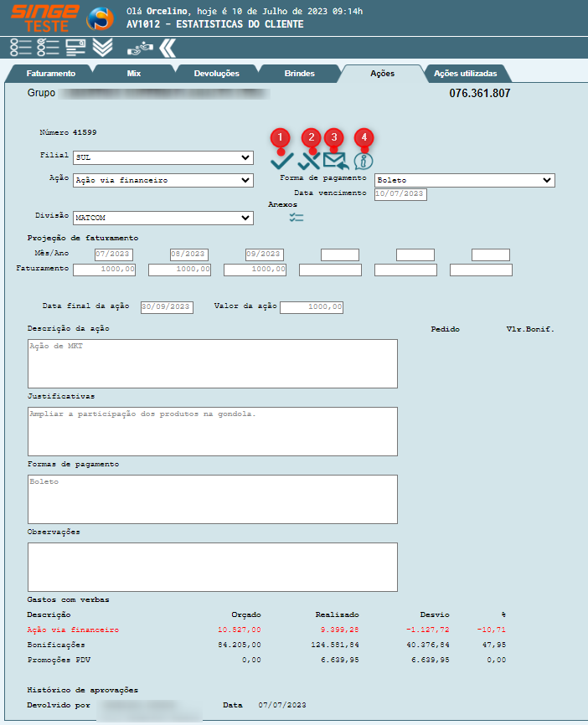588x725 pixels.
Task: Click the Valor da ação field
Action: [x=312, y=307]
